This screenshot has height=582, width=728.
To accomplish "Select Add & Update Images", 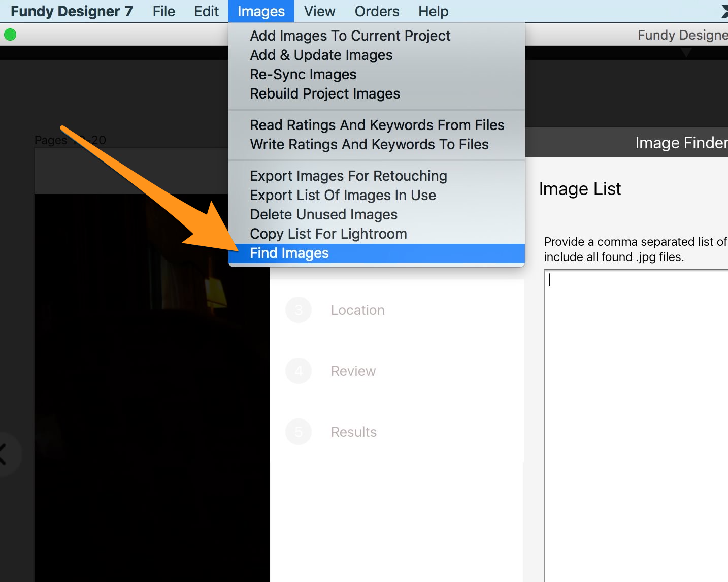I will [x=377, y=55].
